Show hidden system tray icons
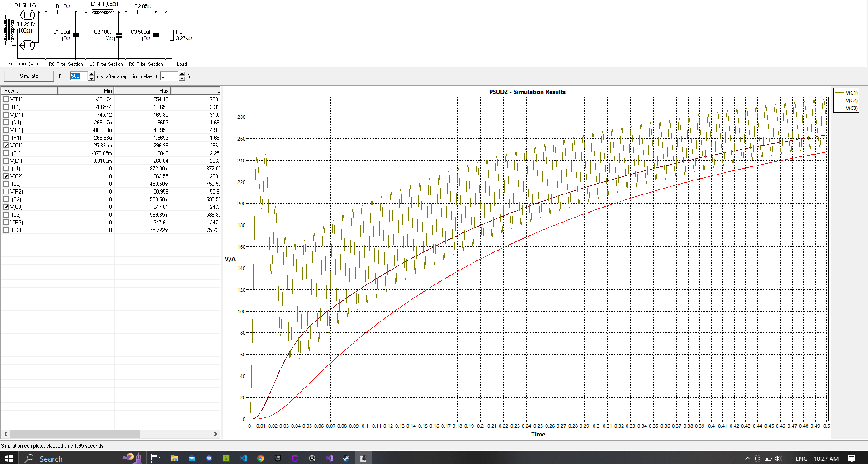Image resolution: width=868 pixels, height=464 pixels. click(747, 459)
